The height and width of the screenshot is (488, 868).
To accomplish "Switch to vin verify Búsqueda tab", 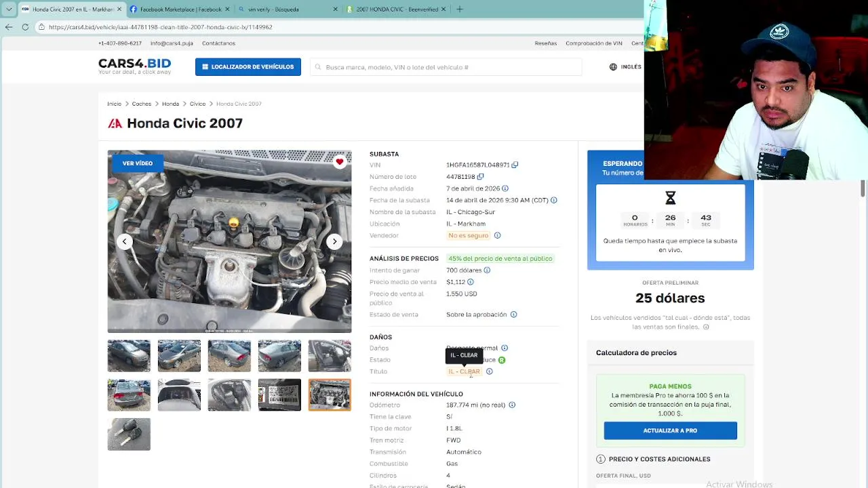I will click(288, 9).
